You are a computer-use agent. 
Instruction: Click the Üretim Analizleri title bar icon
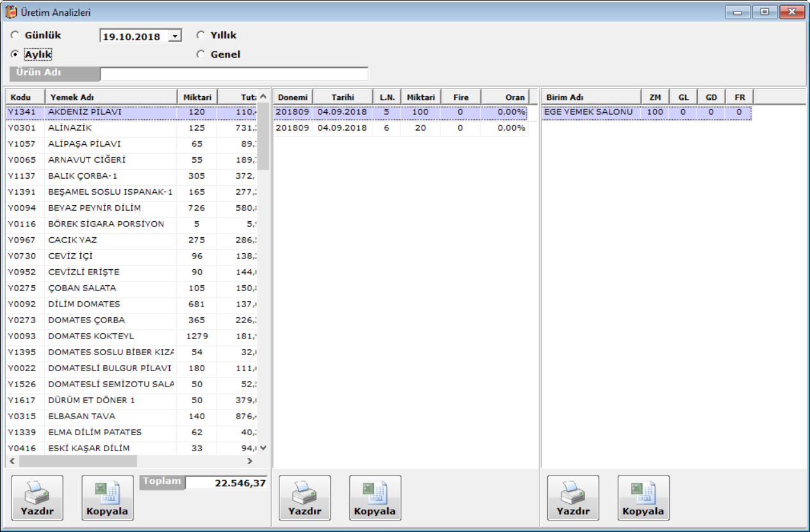coord(11,12)
